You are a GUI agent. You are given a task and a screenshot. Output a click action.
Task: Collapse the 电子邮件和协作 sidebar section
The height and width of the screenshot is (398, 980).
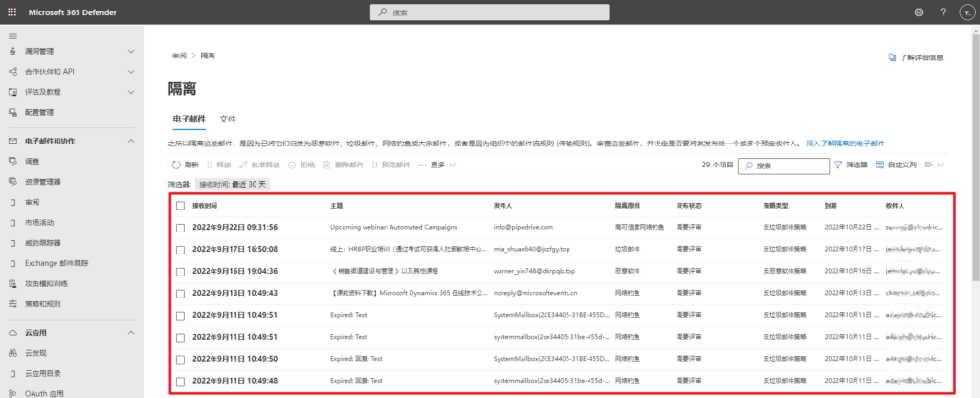tap(130, 140)
